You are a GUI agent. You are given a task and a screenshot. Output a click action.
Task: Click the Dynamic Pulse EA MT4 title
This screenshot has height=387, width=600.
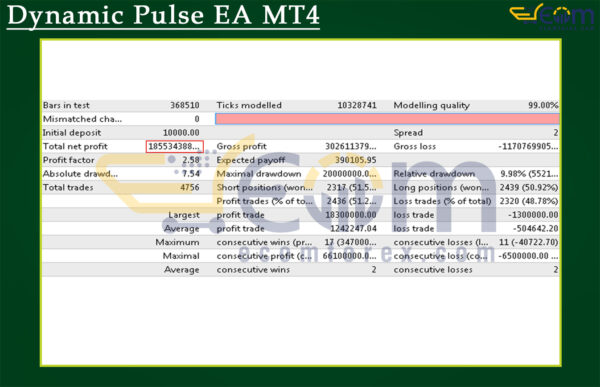pos(163,16)
